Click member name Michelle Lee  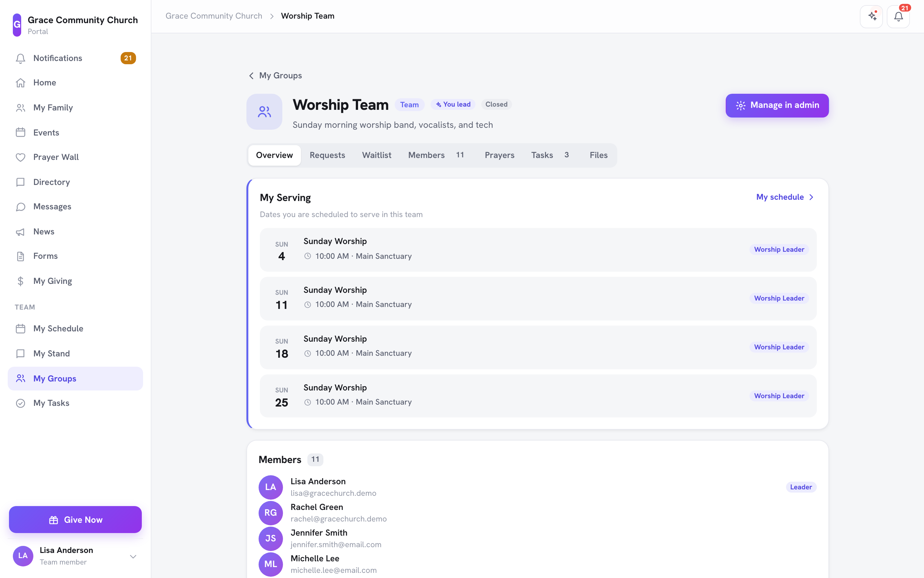315,558
